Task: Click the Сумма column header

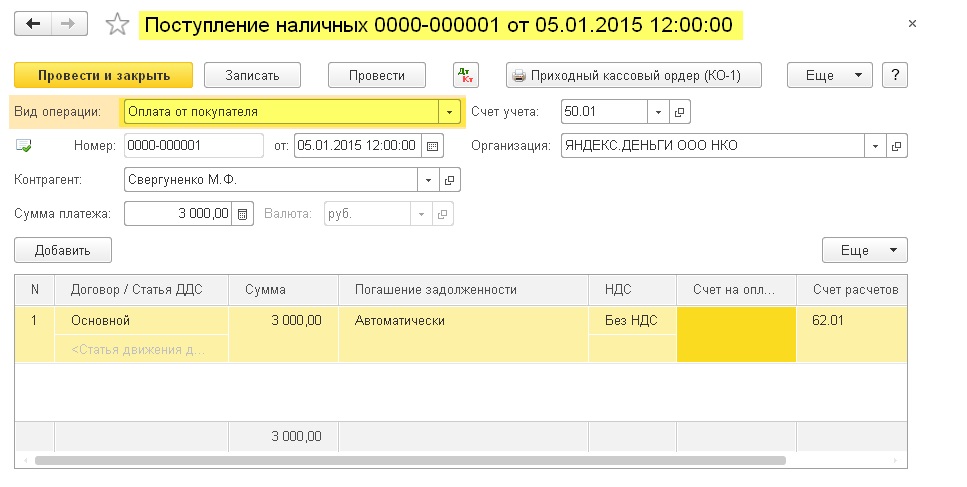Action: coord(284,290)
